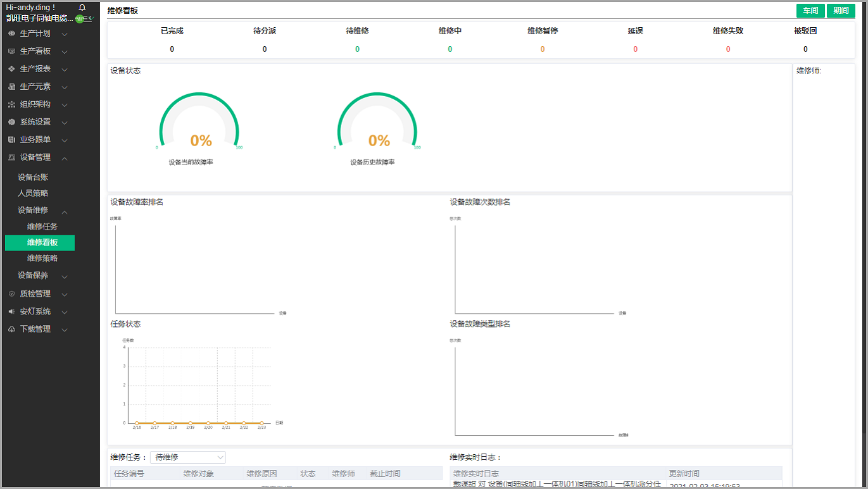This screenshot has width=868, height=489.
Task: Click the 系统设置 gear icon
Action: 11,122
